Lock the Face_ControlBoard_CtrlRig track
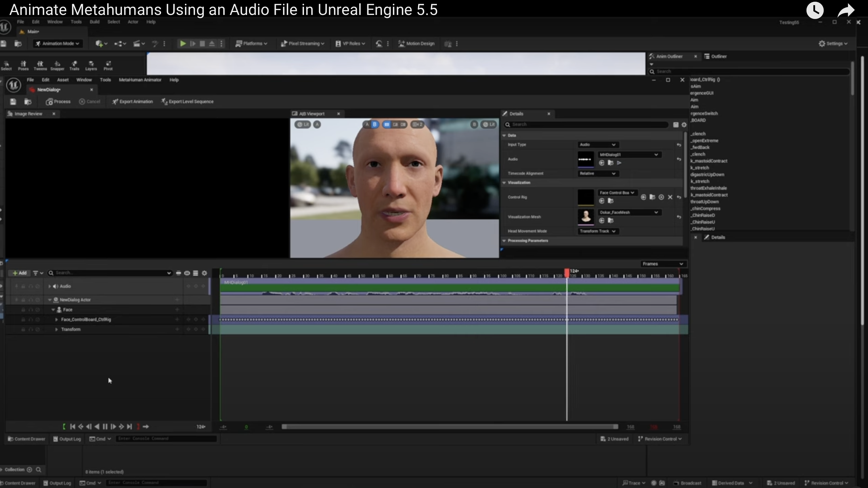Screen dimensions: 868x488 pos(23,320)
